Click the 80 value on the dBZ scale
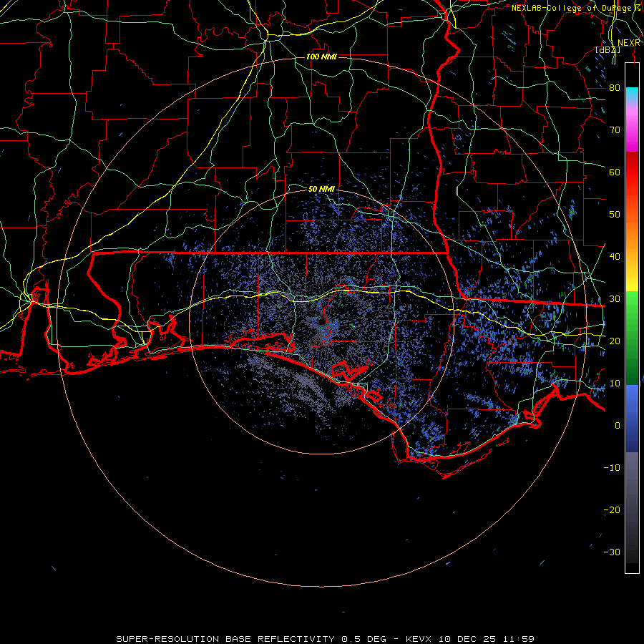Image resolution: width=644 pixels, height=644 pixels. pyautogui.click(x=615, y=87)
